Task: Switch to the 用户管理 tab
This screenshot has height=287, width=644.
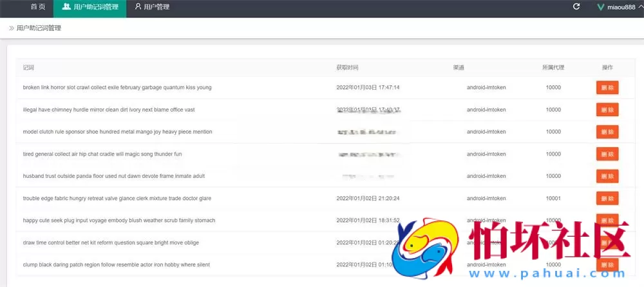Action: [x=156, y=7]
